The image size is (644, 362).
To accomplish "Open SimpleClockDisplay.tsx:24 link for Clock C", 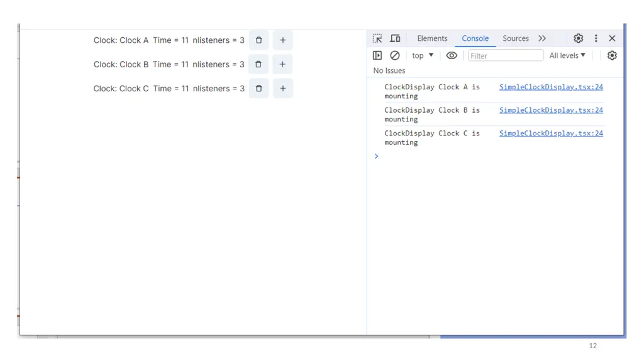I will 551,133.
